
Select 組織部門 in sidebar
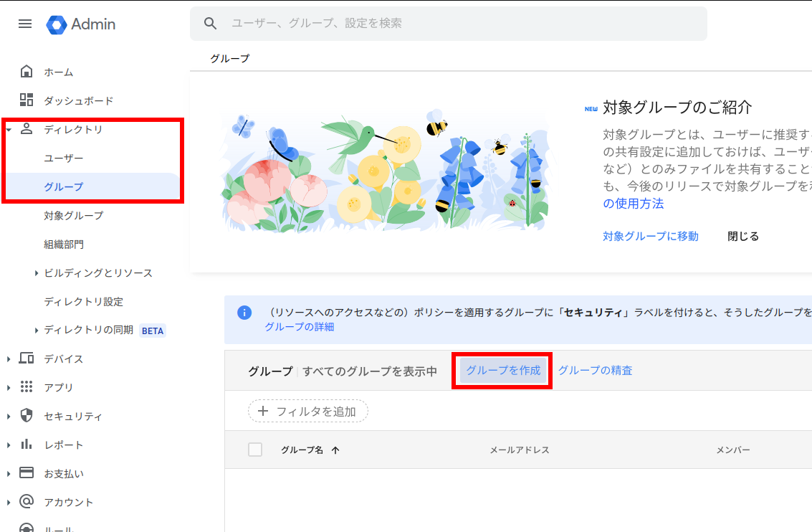pos(64,244)
